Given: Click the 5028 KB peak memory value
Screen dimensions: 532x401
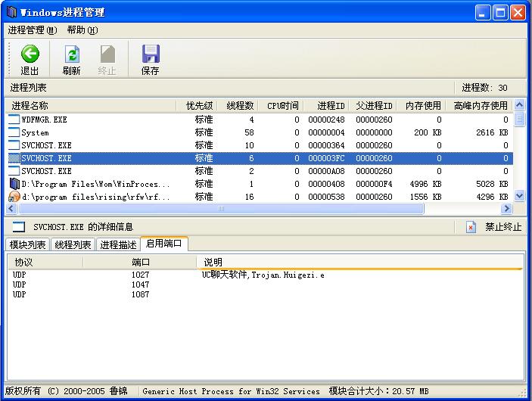Looking at the screenshot, I should pos(492,184).
